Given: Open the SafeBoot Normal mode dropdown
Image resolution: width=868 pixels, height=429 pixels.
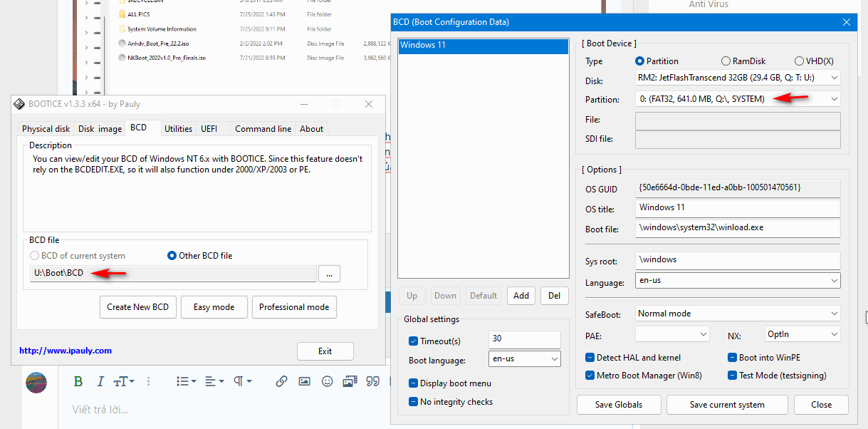Looking at the screenshot, I should click(x=738, y=314).
